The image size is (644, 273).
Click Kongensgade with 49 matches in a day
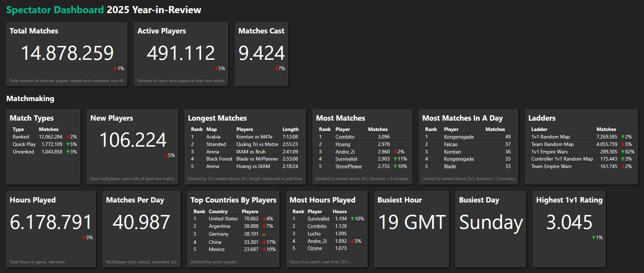click(459, 137)
